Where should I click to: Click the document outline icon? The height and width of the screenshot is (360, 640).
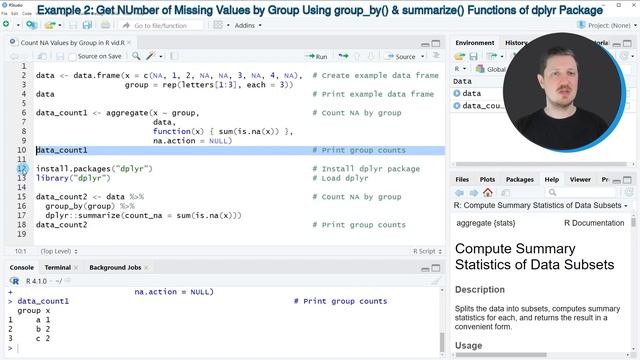(x=436, y=56)
